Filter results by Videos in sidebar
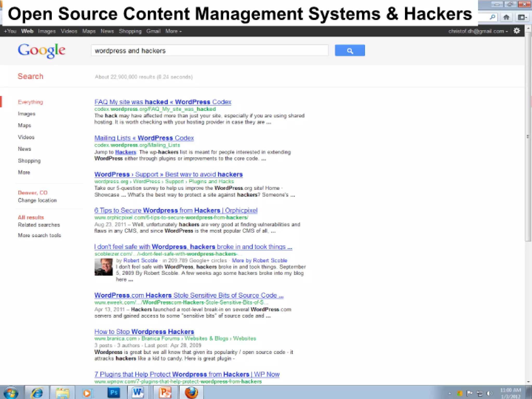 26,137
